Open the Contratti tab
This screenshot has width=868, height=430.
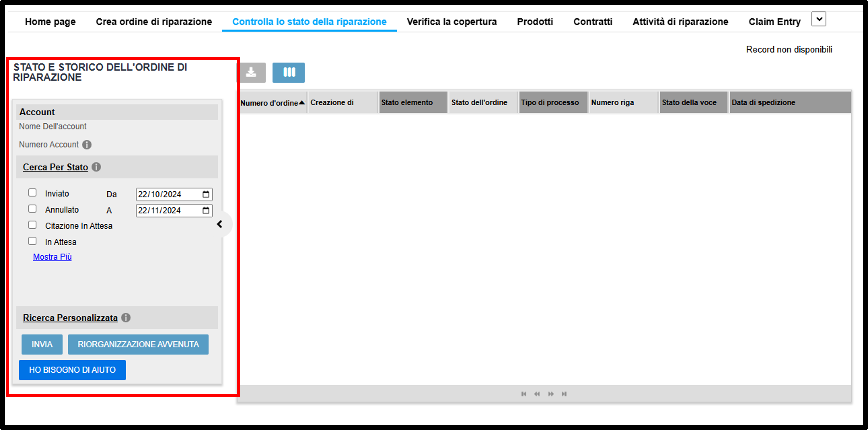(593, 22)
